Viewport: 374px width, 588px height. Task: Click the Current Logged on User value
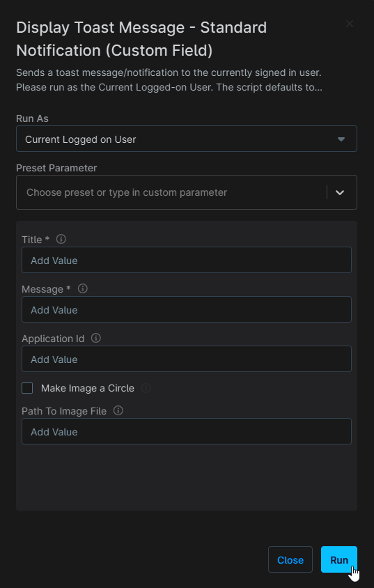tap(81, 139)
